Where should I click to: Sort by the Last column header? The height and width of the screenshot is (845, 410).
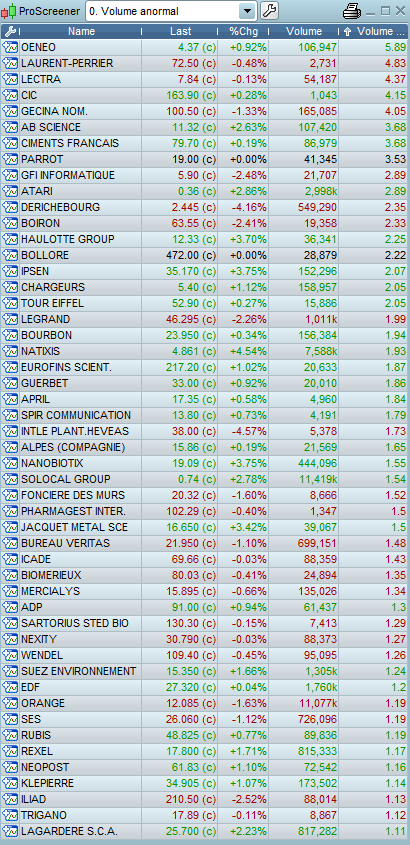coord(180,31)
